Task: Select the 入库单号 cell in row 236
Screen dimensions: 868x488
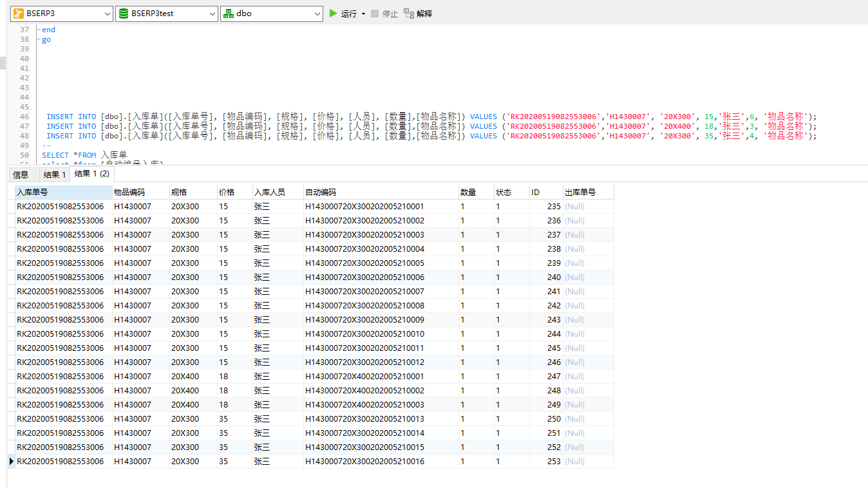Action: (x=64, y=220)
